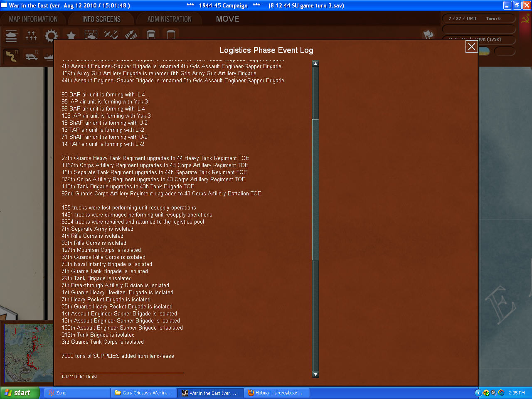532x399 pixels.
Task: Click '14 TAP air unit is forming with Li-2'
Action: (x=103, y=144)
